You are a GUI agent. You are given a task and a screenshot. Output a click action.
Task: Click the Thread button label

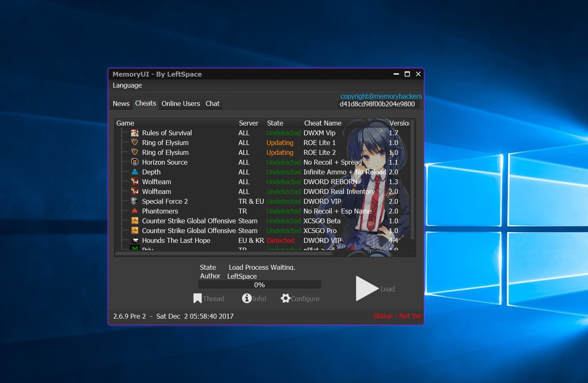pos(214,299)
